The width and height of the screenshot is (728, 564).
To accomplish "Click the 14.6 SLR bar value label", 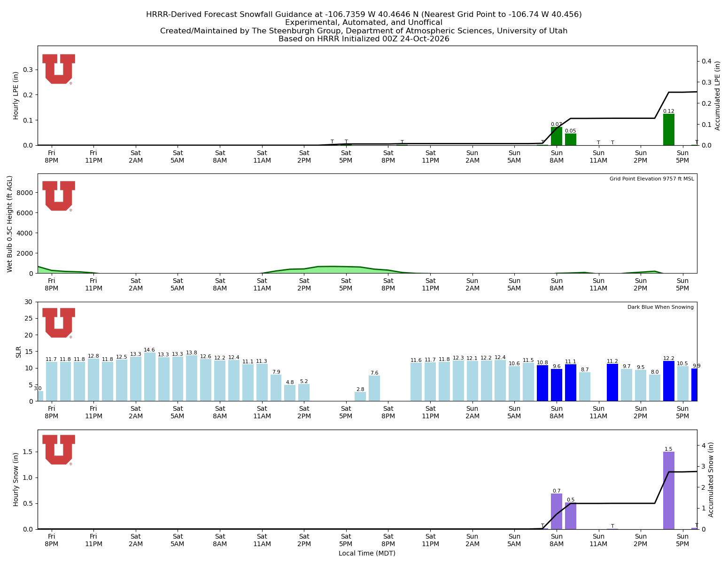I will click(149, 350).
